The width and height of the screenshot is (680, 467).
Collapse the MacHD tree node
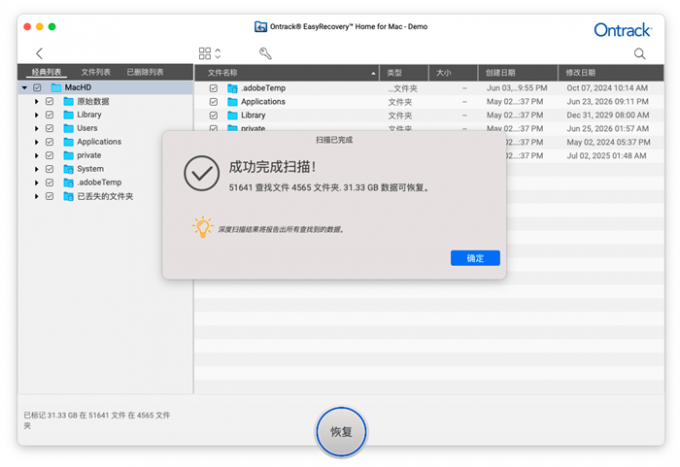tap(25, 88)
